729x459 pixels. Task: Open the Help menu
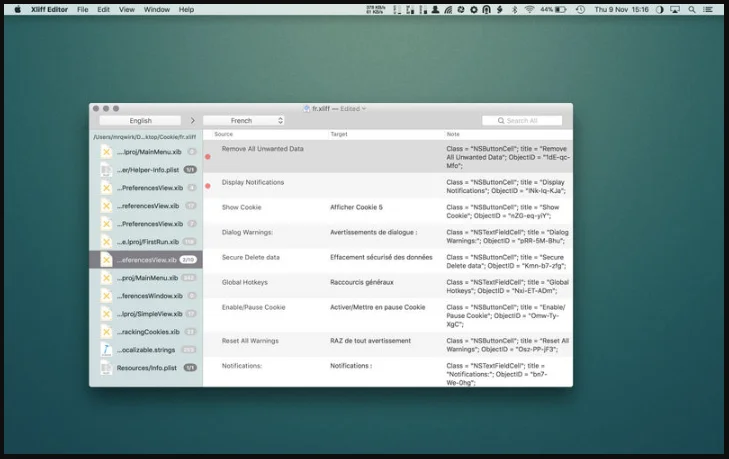[x=186, y=9]
